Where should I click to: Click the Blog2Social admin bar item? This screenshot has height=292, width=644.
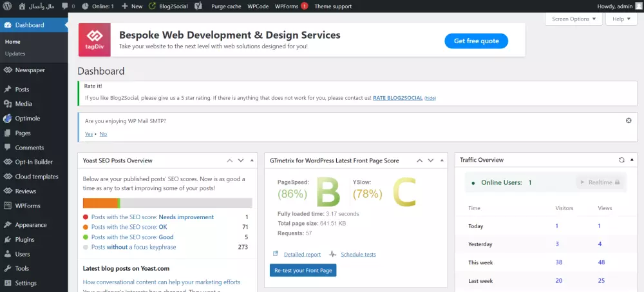tap(167, 6)
